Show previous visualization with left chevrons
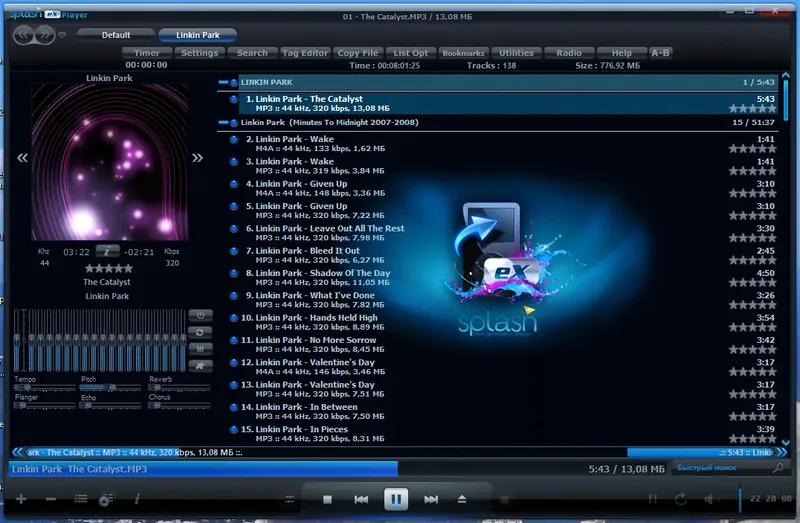Screen dimensions: 800x523 coord(22,158)
